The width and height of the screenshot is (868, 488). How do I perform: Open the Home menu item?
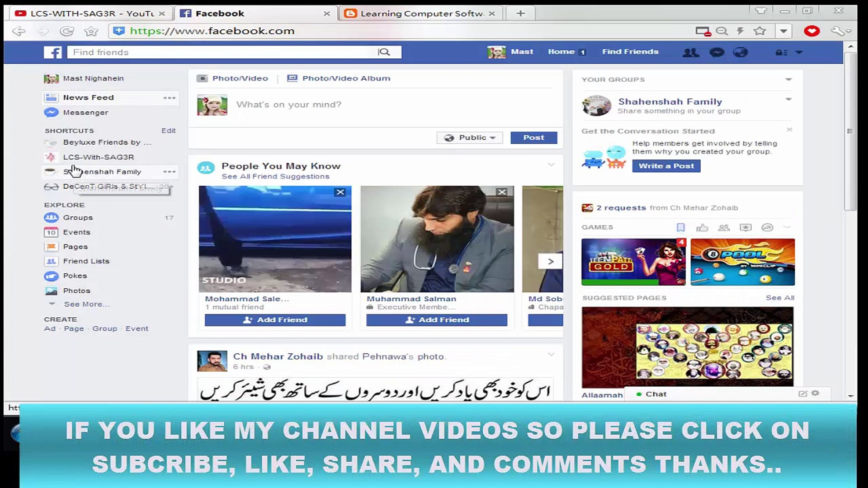(x=561, y=52)
